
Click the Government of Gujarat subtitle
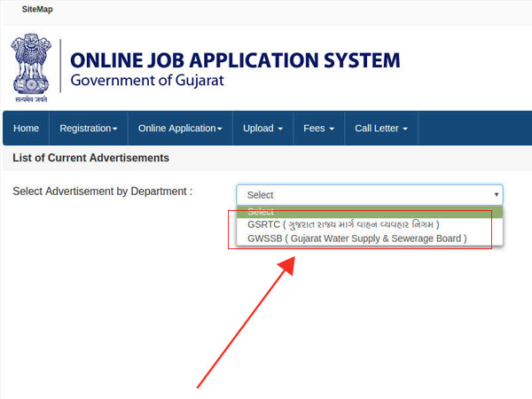tap(147, 81)
